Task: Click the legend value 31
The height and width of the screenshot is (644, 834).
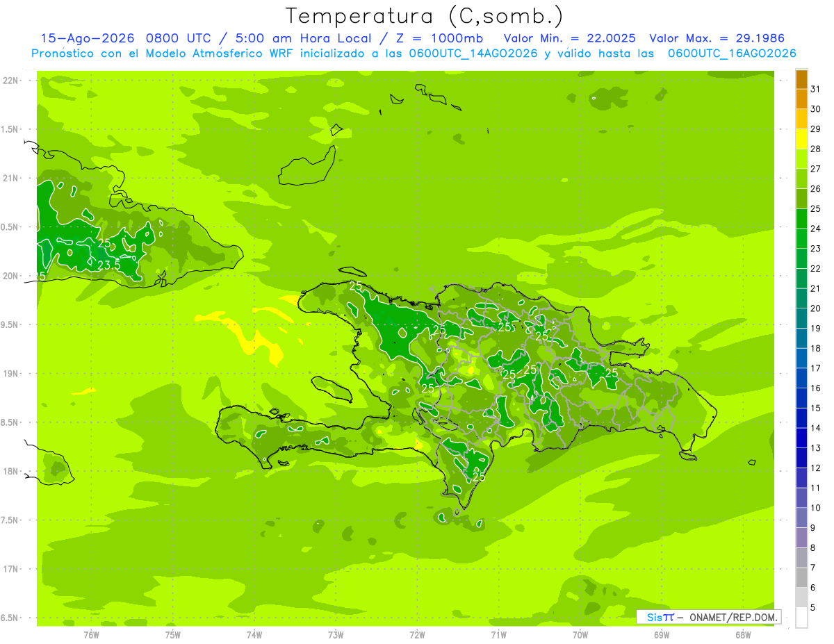Action: point(816,89)
